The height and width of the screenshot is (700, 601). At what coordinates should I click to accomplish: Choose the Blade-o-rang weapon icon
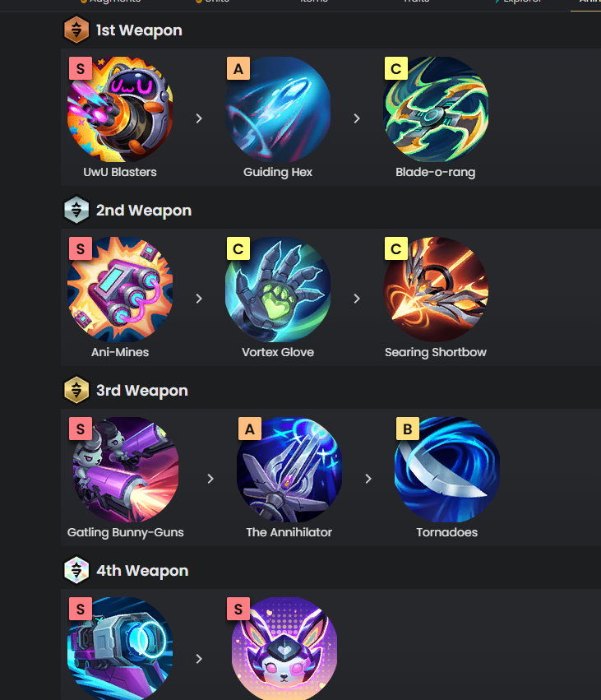tap(436, 109)
